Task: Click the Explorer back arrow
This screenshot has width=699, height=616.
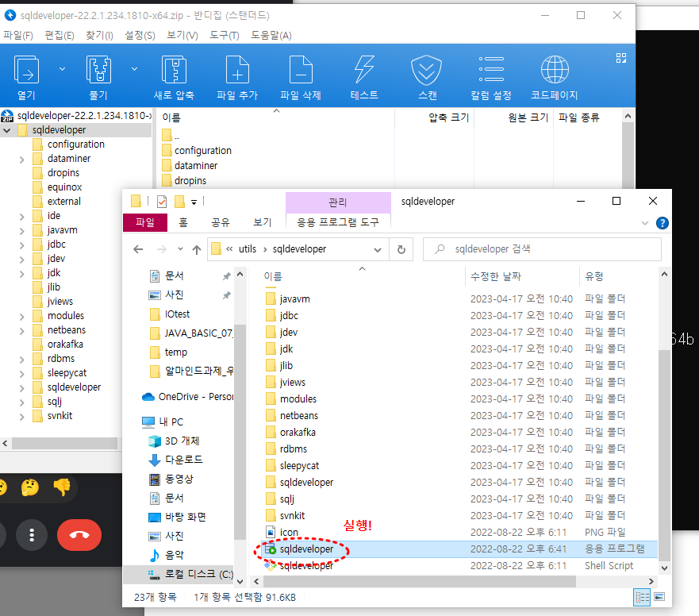Action: (138, 249)
